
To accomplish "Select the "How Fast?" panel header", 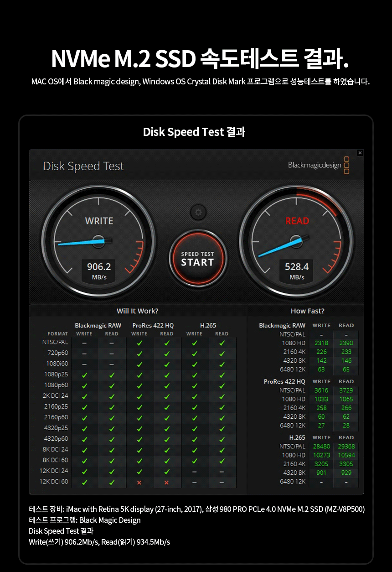I will click(x=307, y=311).
